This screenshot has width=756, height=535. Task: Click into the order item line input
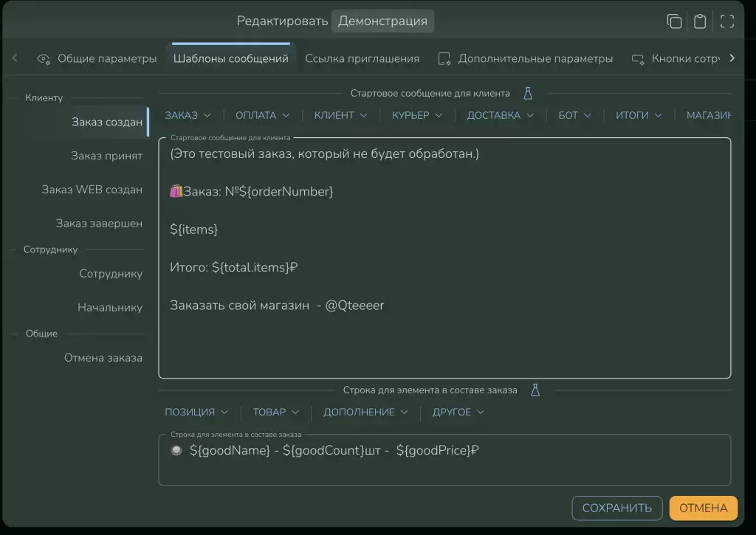pyautogui.click(x=444, y=460)
